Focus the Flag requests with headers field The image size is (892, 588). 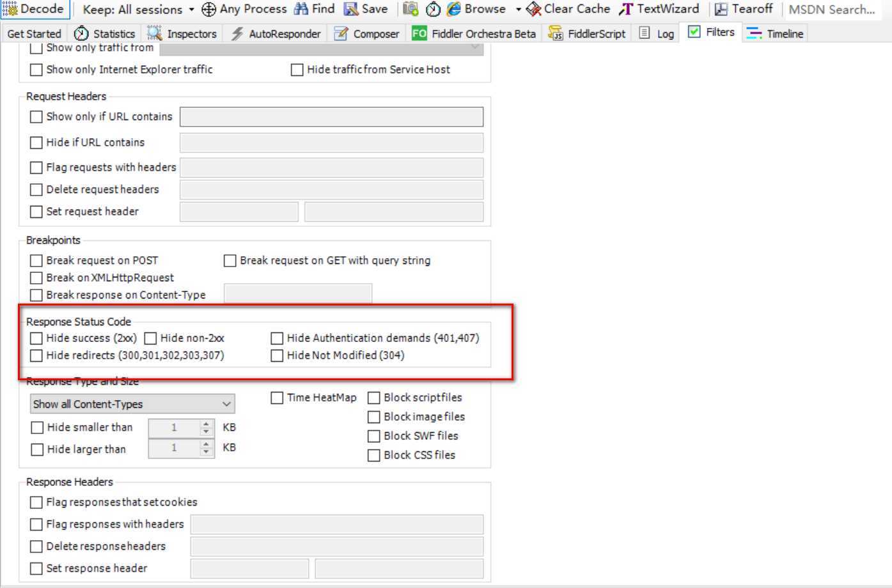click(x=331, y=167)
